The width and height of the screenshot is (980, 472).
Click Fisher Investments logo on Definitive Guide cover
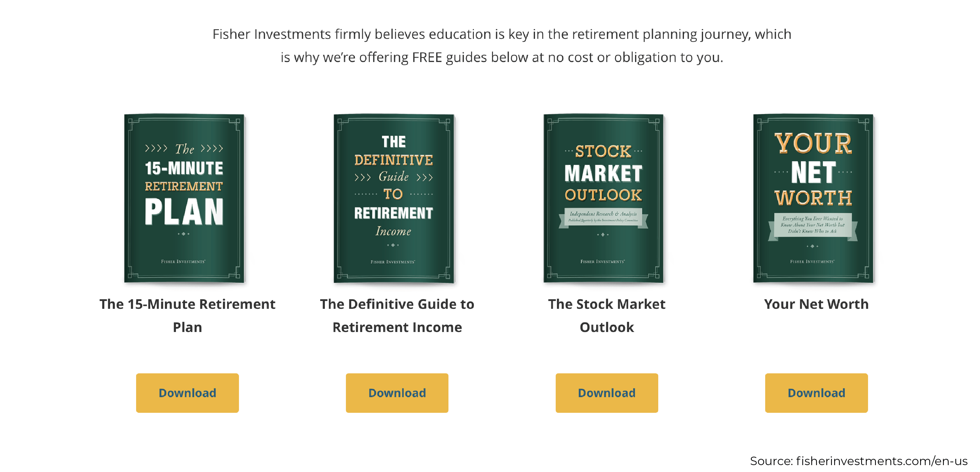point(393,262)
